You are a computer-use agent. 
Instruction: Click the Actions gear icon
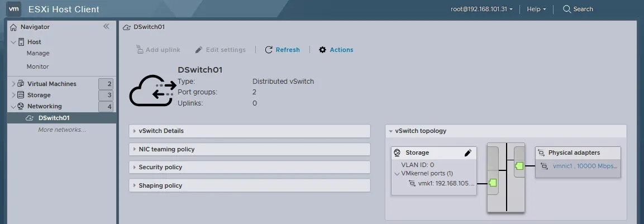[x=322, y=50]
